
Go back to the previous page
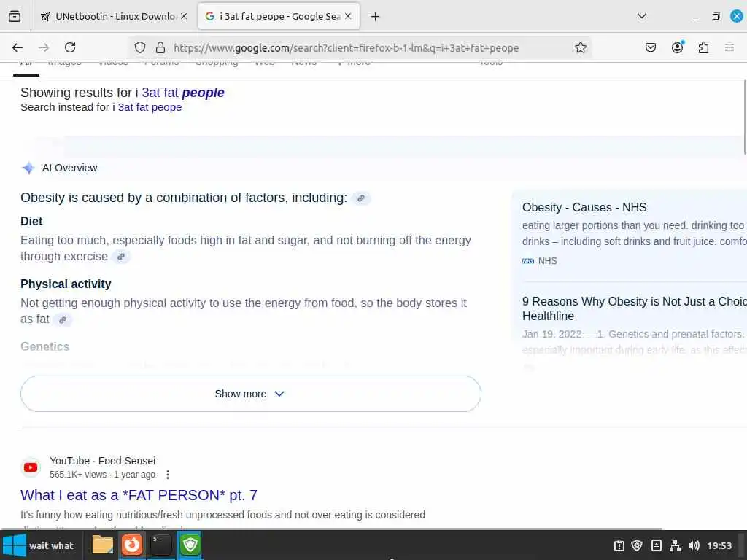click(x=18, y=47)
